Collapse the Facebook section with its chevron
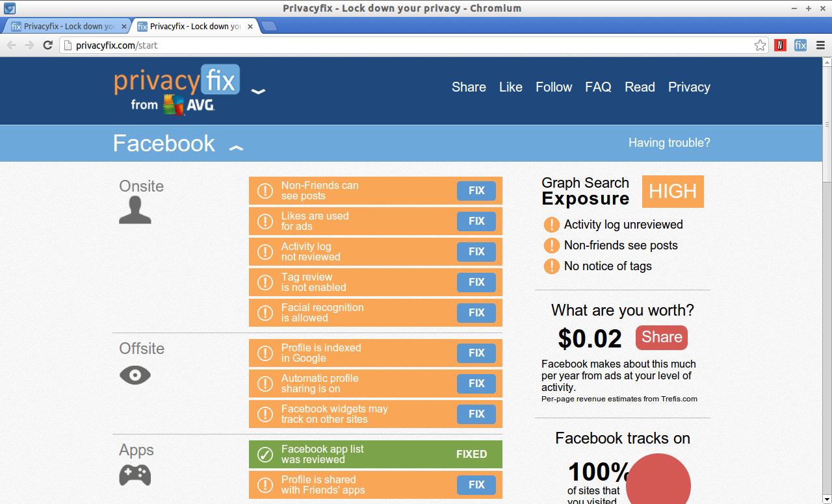The height and width of the screenshot is (504, 832). click(x=236, y=147)
